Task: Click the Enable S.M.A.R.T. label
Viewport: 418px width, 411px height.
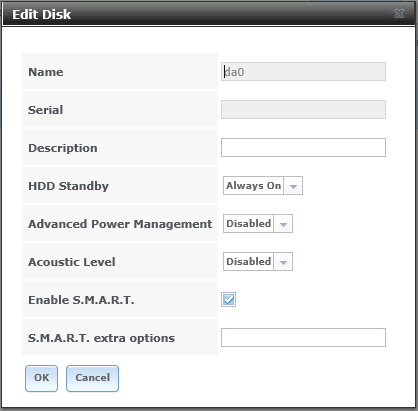Action: pos(81,300)
